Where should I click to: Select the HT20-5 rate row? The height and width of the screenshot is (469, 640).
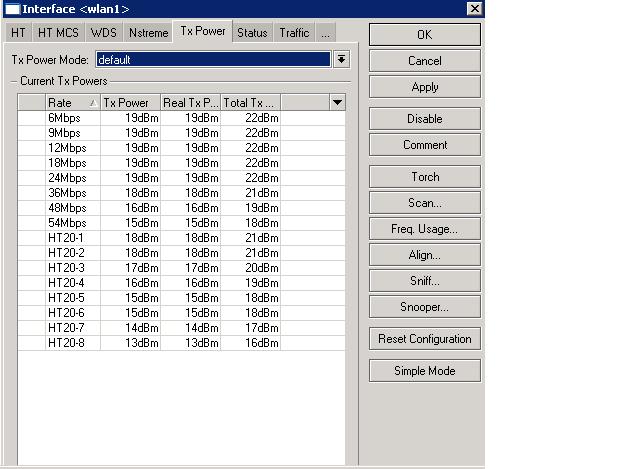[182, 298]
